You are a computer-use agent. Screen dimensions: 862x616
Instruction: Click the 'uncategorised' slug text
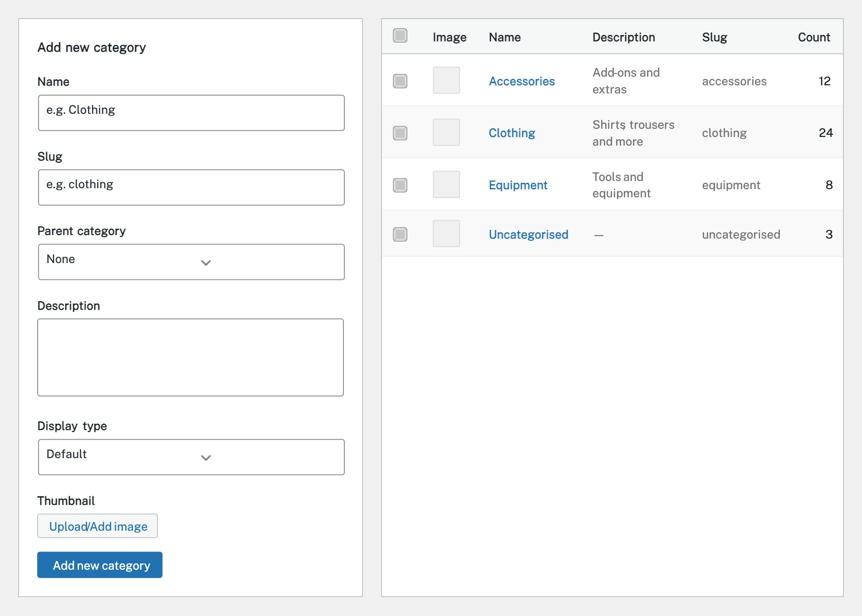coord(741,235)
